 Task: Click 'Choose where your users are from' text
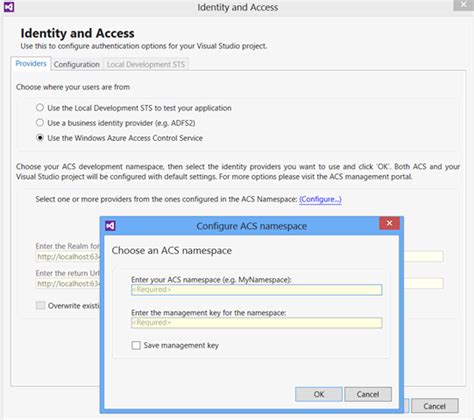pos(73,87)
